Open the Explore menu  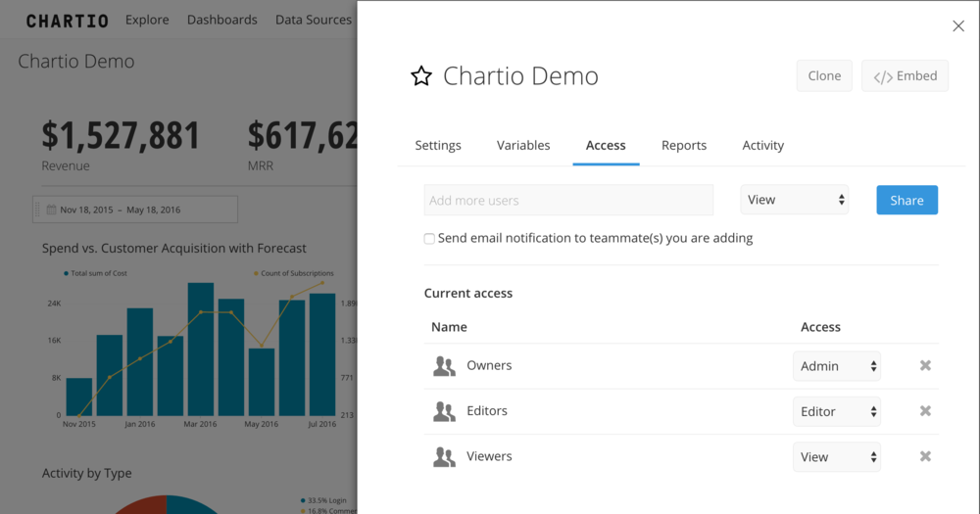(x=147, y=20)
